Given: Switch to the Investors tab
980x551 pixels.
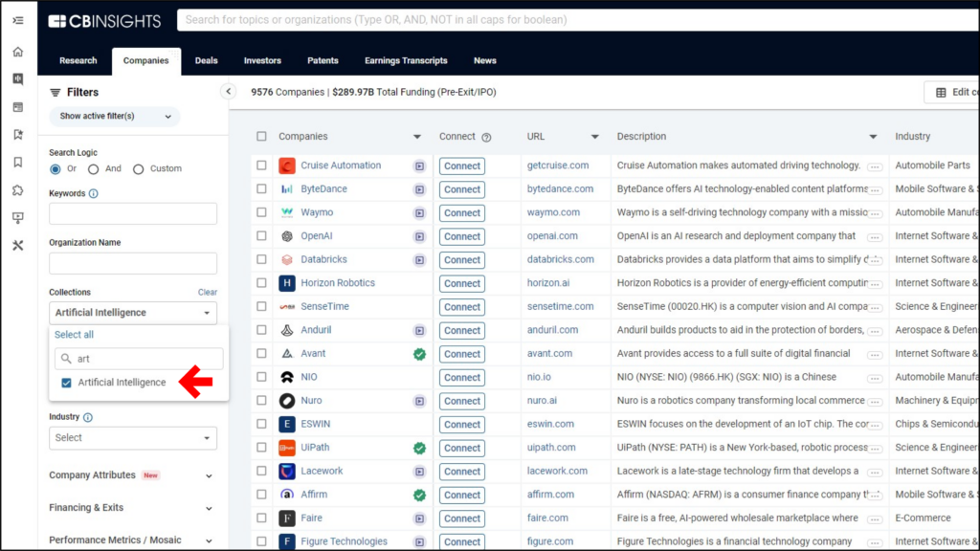Looking at the screenshot, I should pyautogui.click(x=262, y=60).
